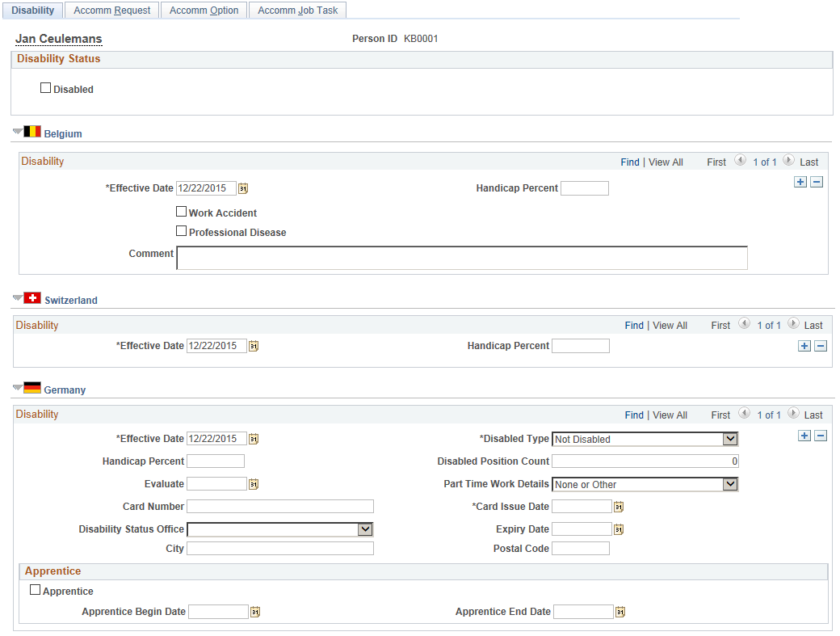
Task: Switch to the Accomm Job Task tab
Action: click(x=298, y=11)
